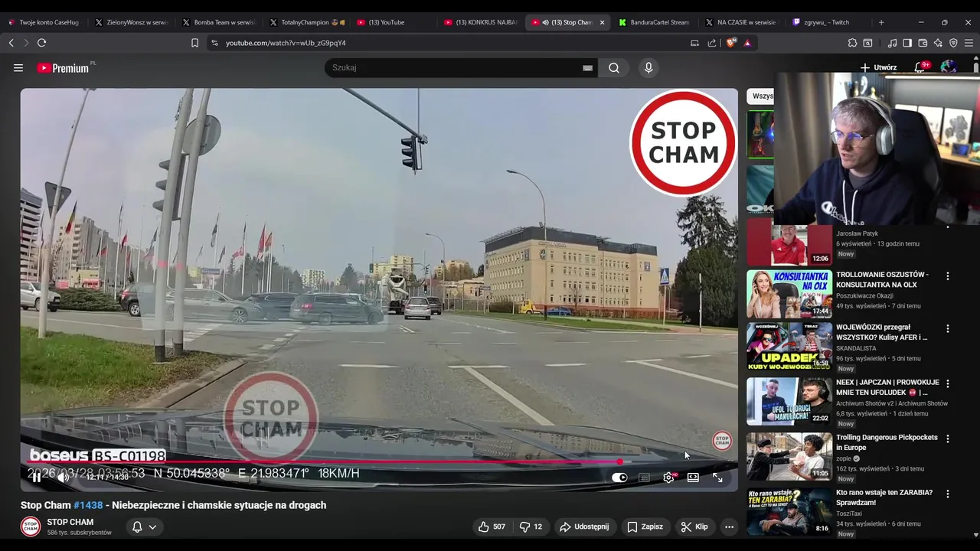Open TROLLOWANIE OSZUSTÓW video thumbnail
Viewport: 980px width, 551px height.
(789, 294)
